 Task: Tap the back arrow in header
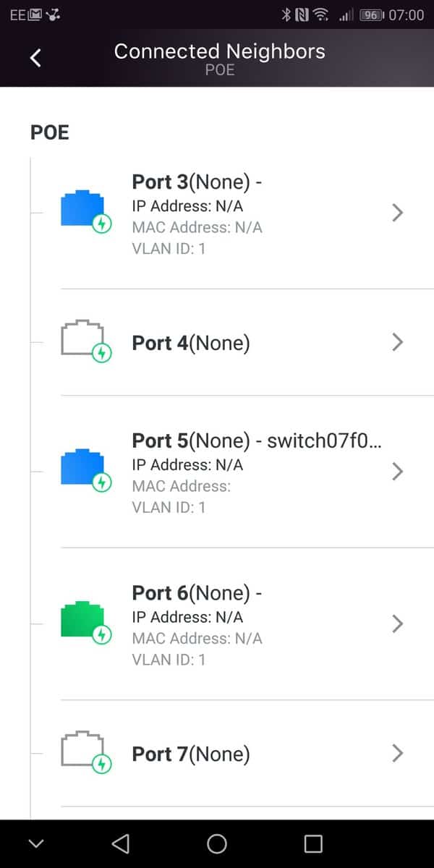35,58
